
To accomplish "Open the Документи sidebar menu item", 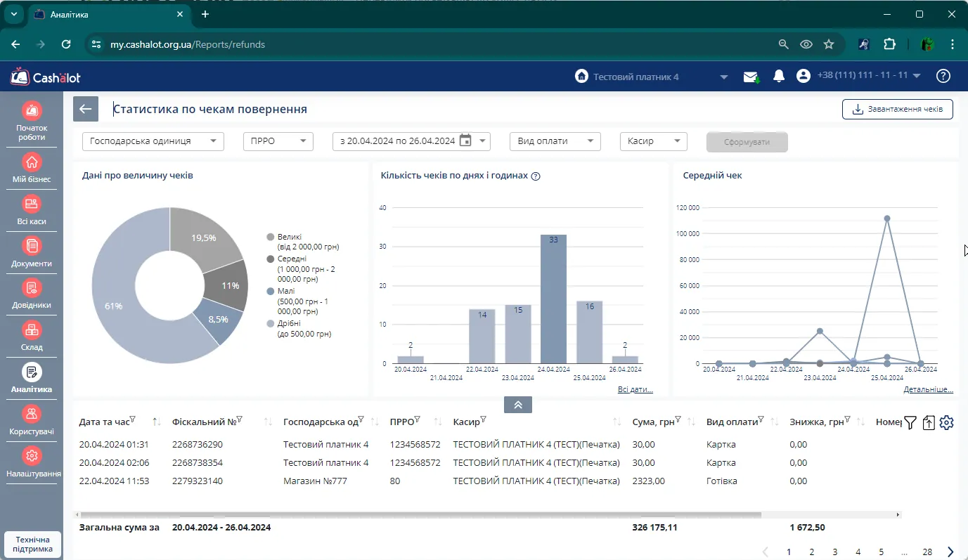I will (32, 252).
